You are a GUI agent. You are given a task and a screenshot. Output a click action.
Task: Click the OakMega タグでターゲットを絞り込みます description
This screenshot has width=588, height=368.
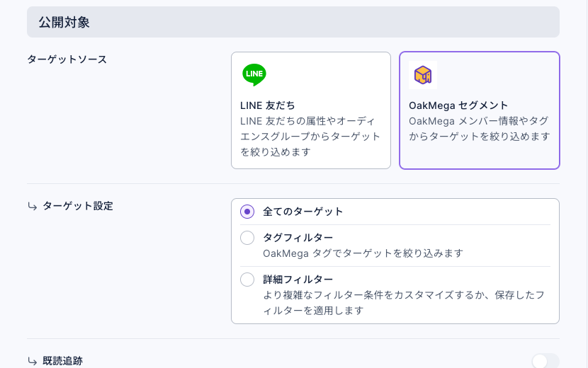point(363,253)
